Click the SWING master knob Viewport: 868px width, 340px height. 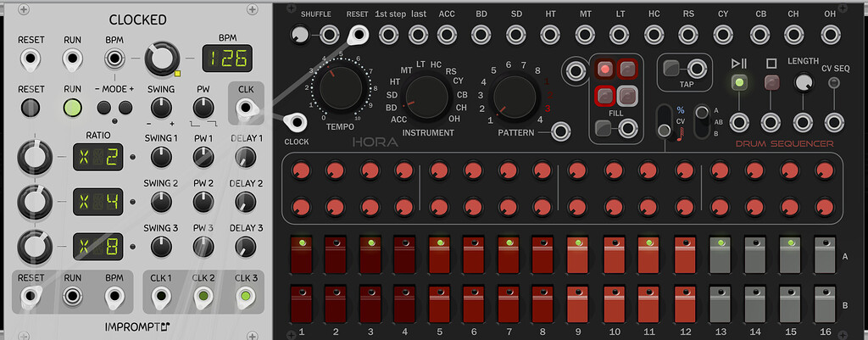(161, 108)
